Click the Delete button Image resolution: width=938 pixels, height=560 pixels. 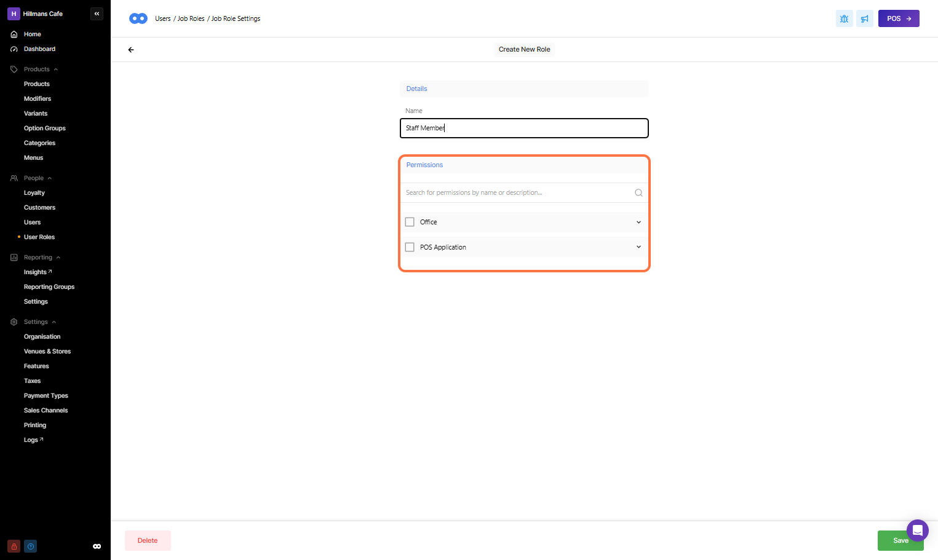(x=148, y=540)
